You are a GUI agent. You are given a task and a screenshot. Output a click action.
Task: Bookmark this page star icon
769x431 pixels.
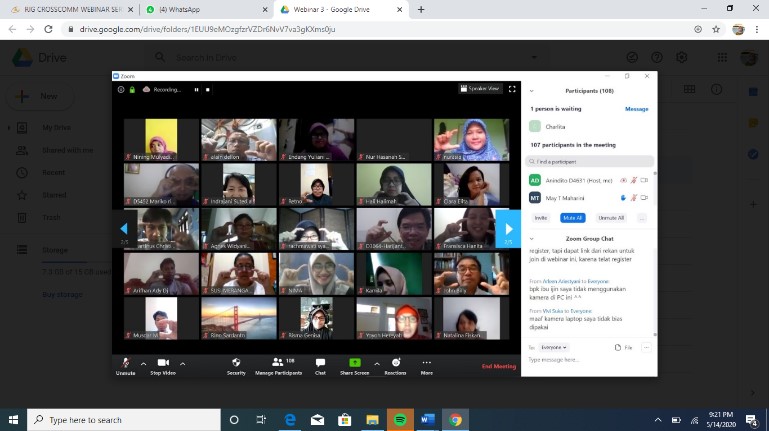click(x=716, y=29)
